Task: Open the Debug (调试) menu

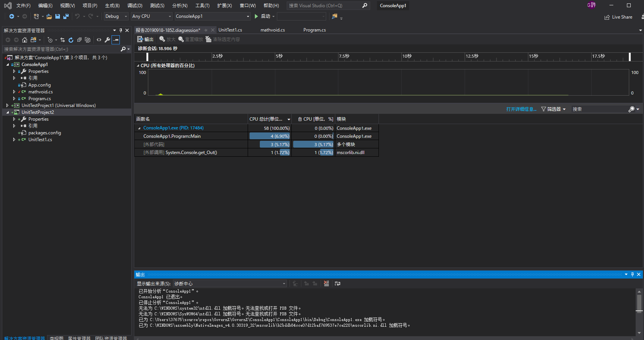Action: tap(135, 6)
